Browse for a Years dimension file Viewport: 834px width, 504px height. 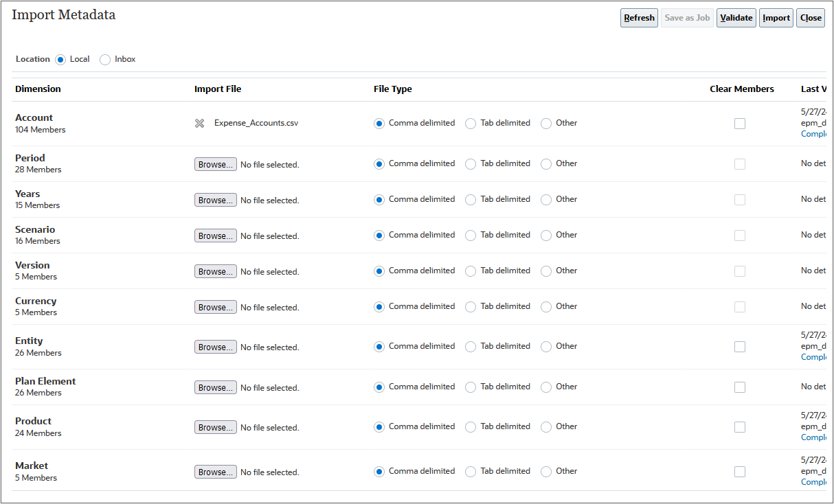tap(215, 200)
